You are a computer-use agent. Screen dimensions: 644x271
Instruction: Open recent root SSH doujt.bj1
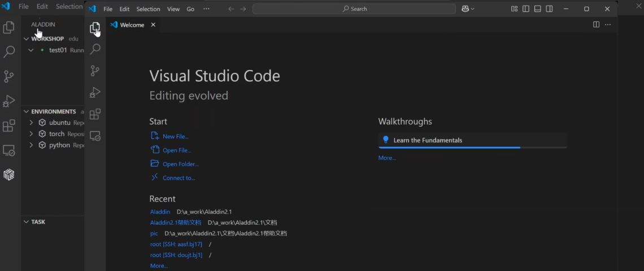[176, 255]
